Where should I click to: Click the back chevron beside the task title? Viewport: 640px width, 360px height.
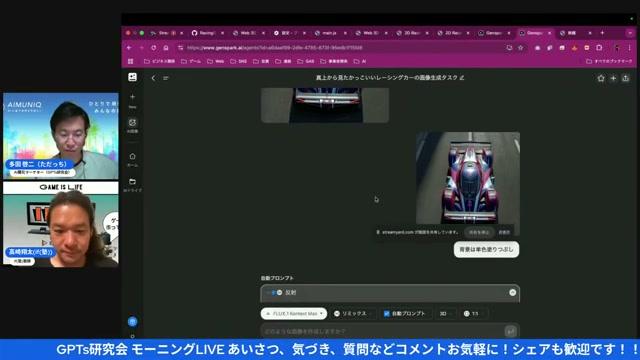pyautogui.click(x=153, y=78)
